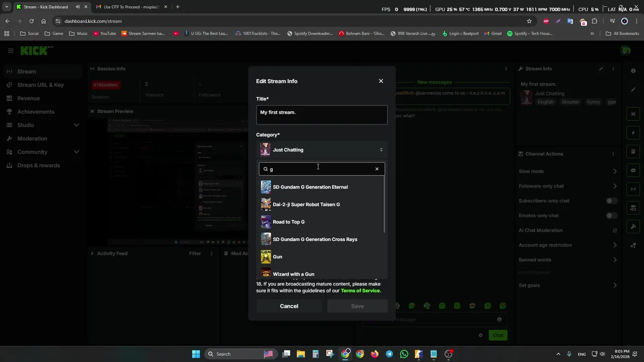Open Telegram from the taskbar
This screenshot has width=644, height=362.
click(x=389, y=354)
